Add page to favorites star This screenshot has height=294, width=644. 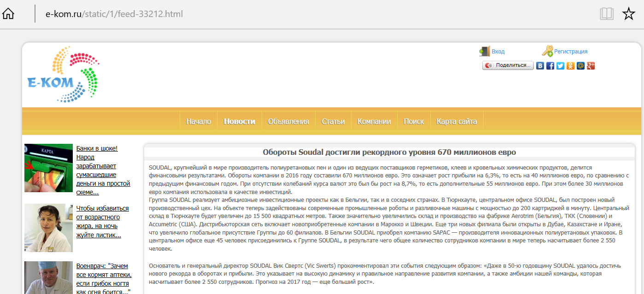(629, 14)
